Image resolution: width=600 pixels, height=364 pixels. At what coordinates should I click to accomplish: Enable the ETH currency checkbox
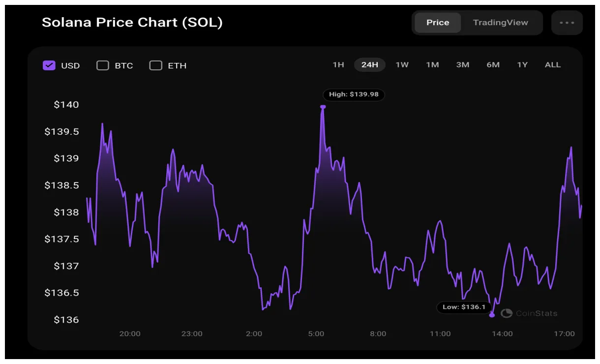pyautogui.click(x=155, y=65)
